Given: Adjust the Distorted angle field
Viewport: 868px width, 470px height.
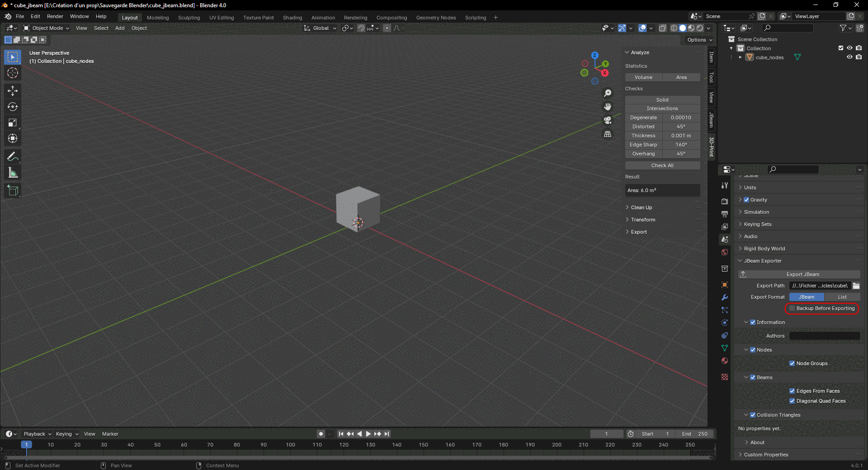Looking at the screenshot, I should click(x=681, y=127).
